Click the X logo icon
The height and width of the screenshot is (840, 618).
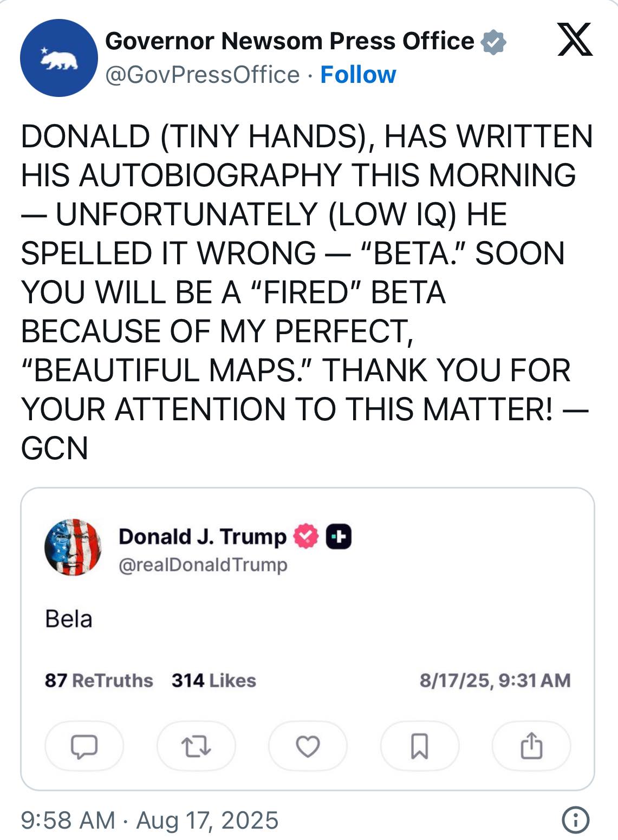click(x=575, y=40)
